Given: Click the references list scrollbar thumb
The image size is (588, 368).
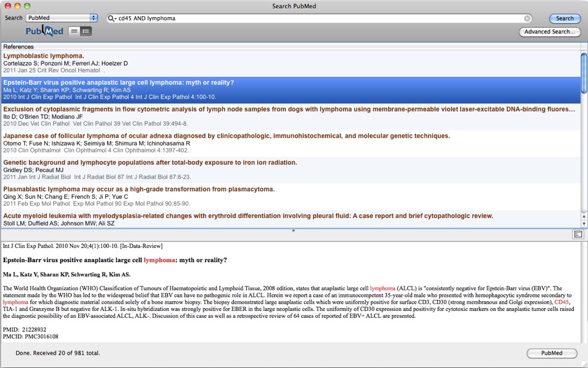Looking at the screenshot, I should point(584,73).
